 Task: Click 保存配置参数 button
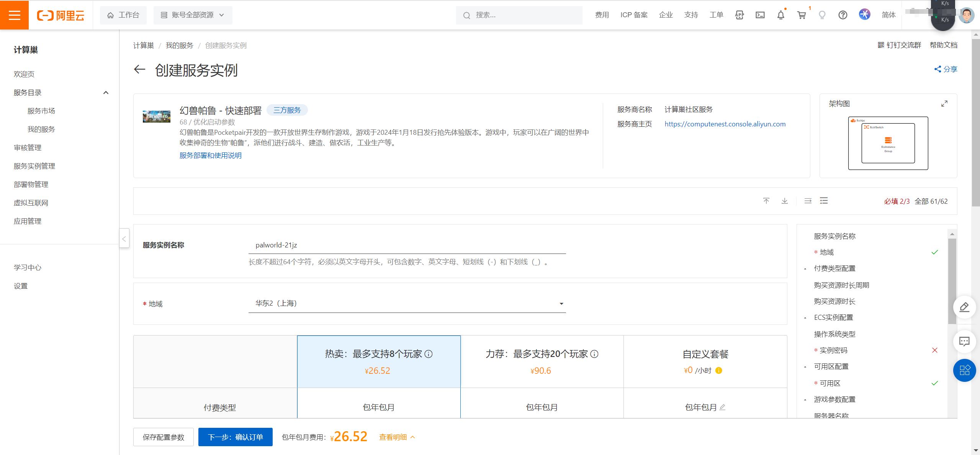click(164, 437)
